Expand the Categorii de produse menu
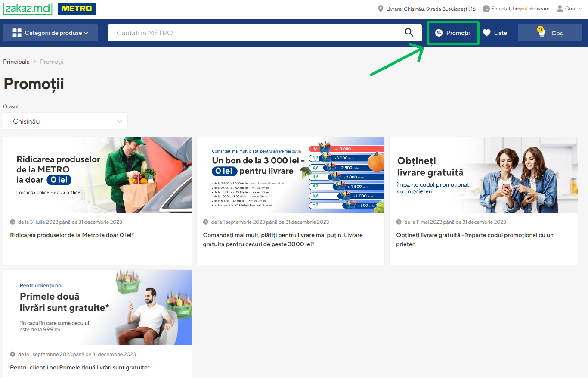This screenshot has height=378, width=588. (x=50, y=33)
